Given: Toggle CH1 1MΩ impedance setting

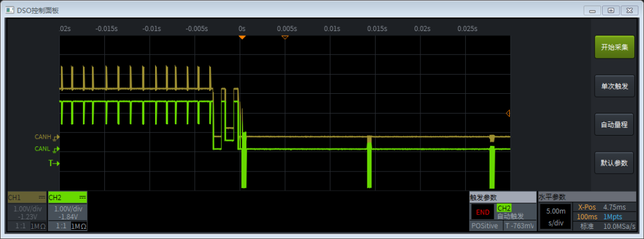Looking at the screenshot, I should [38, 226].
